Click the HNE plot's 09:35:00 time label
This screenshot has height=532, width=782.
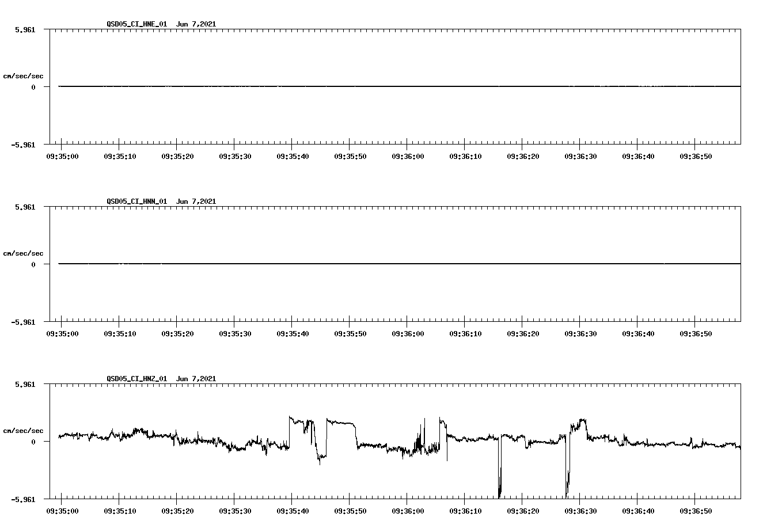click(x=62, y=156)
